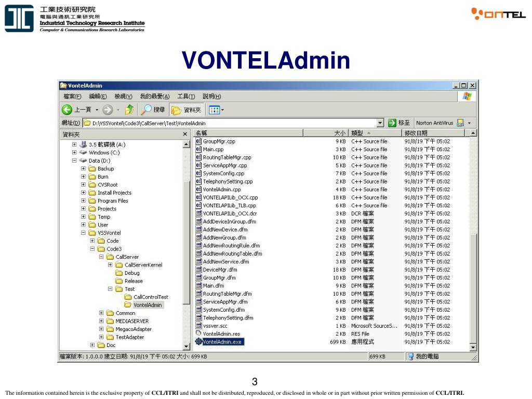532x399 pixels.
Task: Expand the 3.5 floppy drive A: node
Action: pyautogui.click(x=74, y=144)
